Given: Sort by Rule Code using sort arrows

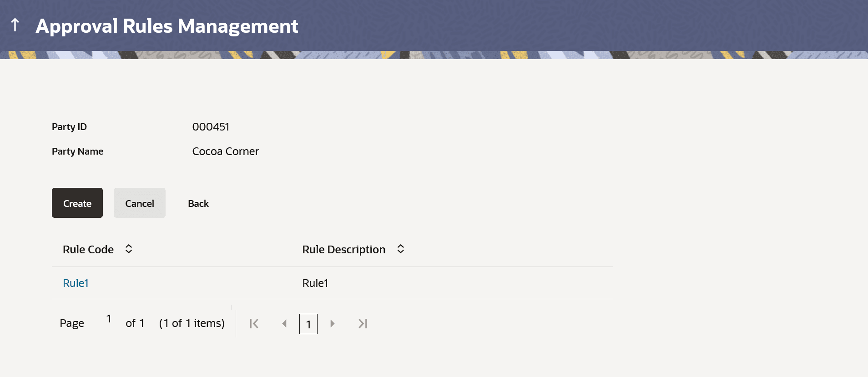Looking at the screenshot, I should click(x=129, y=249).
